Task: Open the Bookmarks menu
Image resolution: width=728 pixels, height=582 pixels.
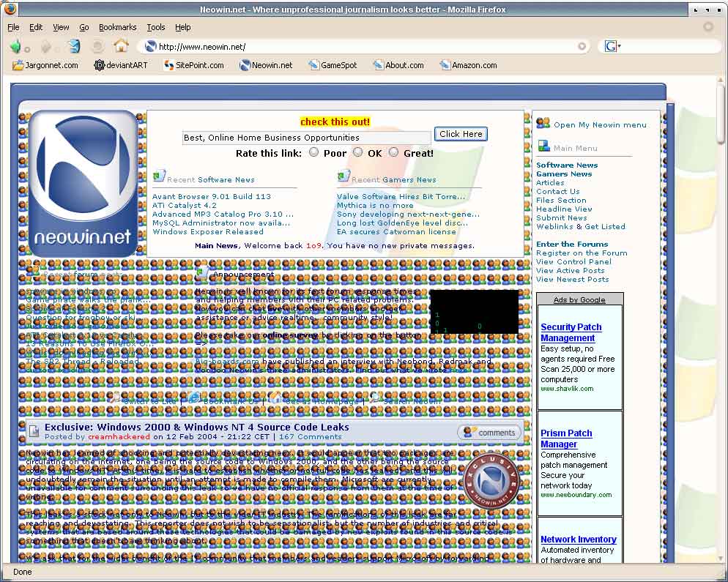Action: (117, 27)
